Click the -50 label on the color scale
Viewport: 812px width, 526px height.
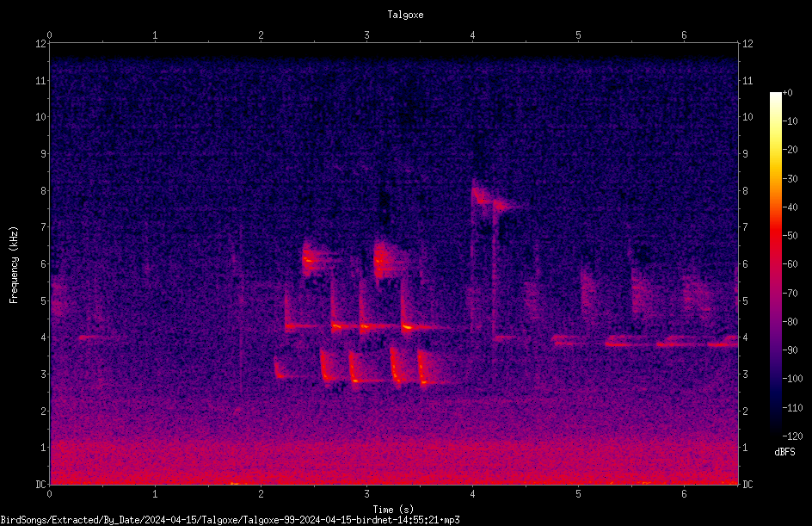(x=790, y=236)
